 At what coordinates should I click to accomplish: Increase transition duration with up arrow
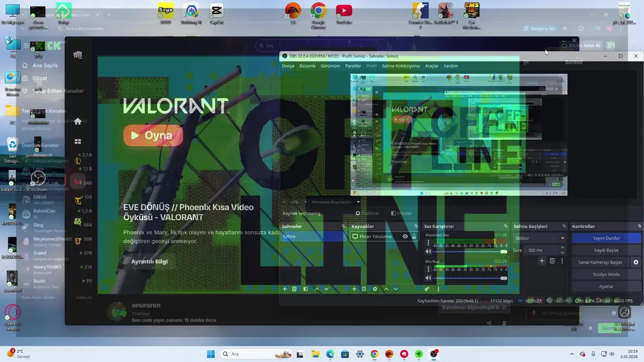[x=562, y=247]
